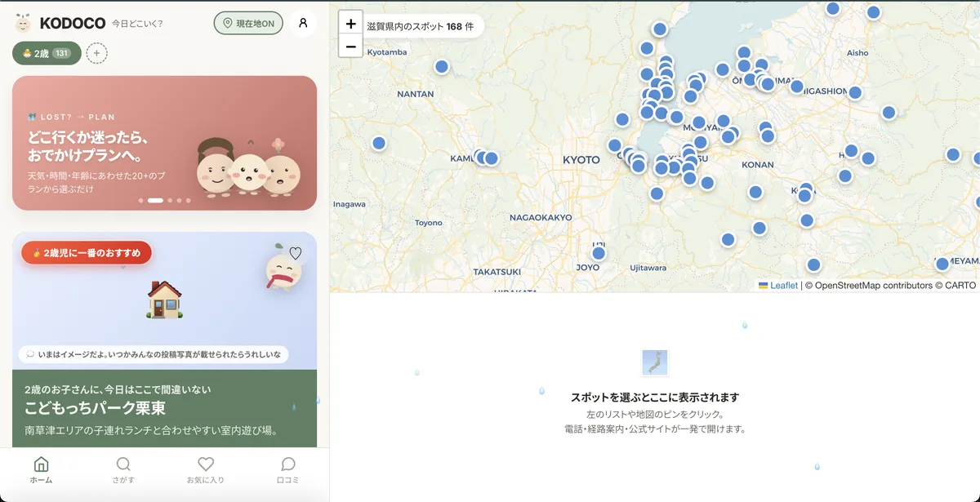Click the NAGAOKAKYO label on map
The image size is (980, 502).
(x=541, y=218)
